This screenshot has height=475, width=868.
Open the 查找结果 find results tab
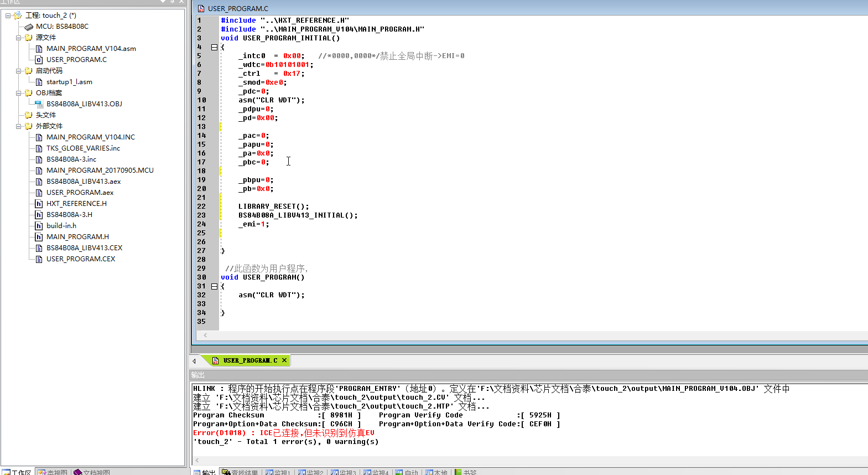(x=240, y=472)
